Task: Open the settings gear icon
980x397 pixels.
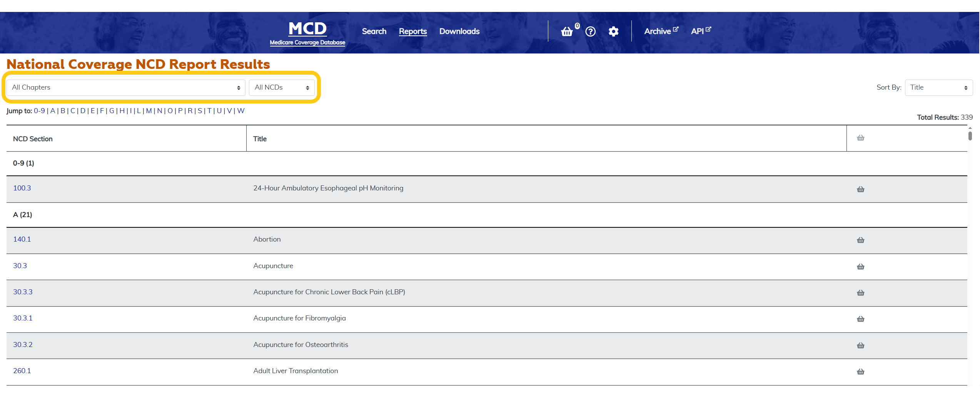Action: click(613, 32)
